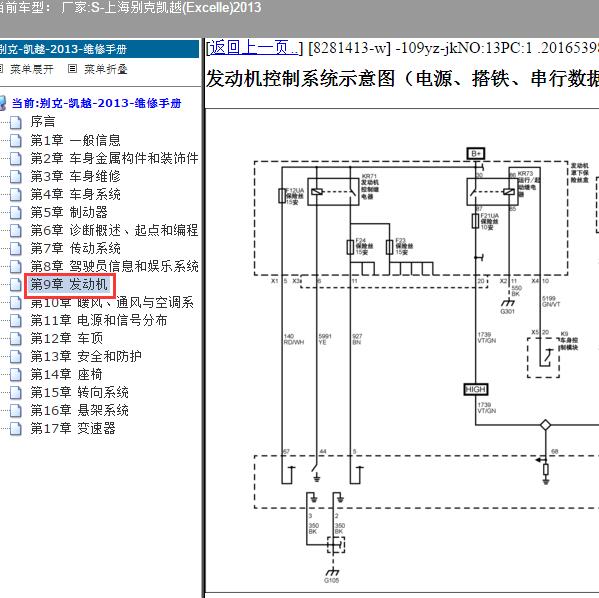Click the page icon beside 第12章
This screenshot has width=599, height=598.
coord(16,339)
